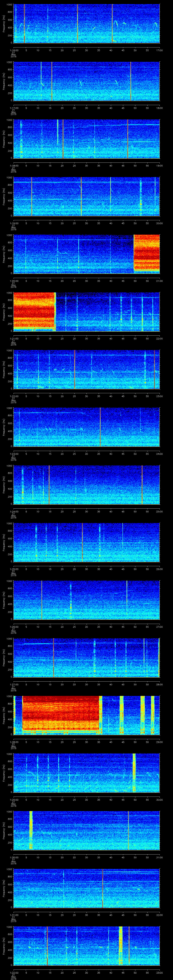
Task: View the spectrogram panel starting at 1:24:00
Action: coord(86,485)
